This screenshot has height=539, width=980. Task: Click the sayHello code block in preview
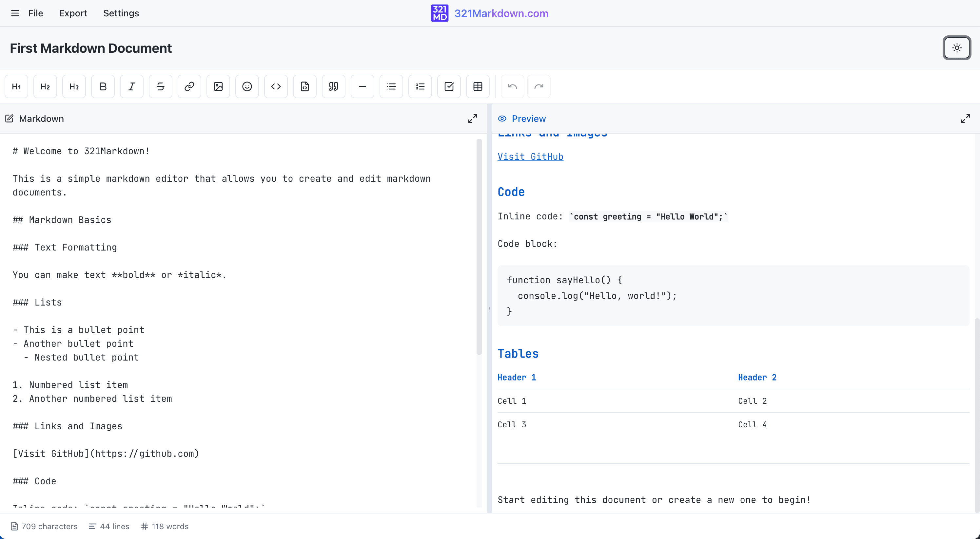point(733,296)
